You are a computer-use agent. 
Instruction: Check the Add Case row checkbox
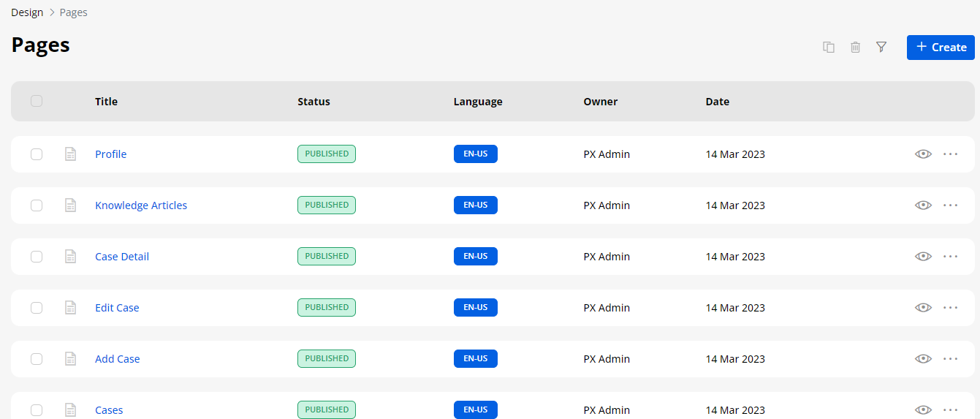tap(37, 359)
